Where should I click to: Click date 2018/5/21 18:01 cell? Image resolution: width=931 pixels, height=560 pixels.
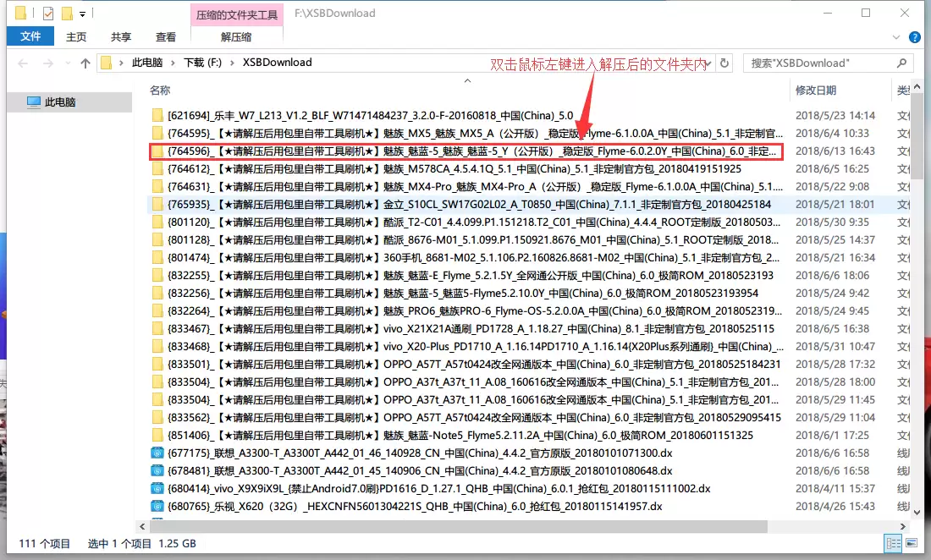click(x=835, y=204)
